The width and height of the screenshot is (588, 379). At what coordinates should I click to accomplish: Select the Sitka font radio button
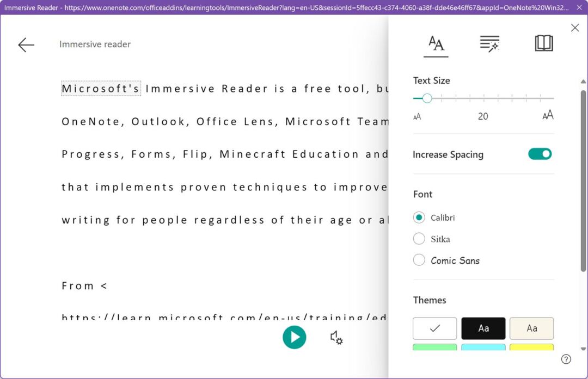click(419, 239)
